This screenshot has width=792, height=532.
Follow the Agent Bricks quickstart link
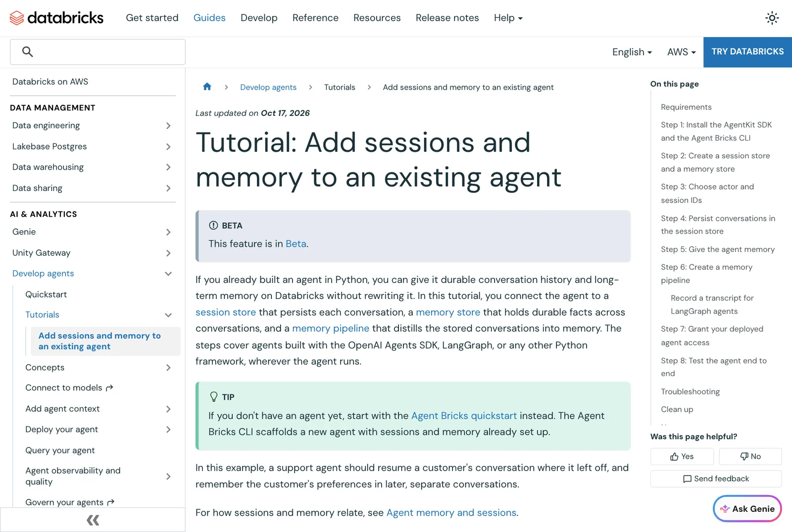(464, 416)
